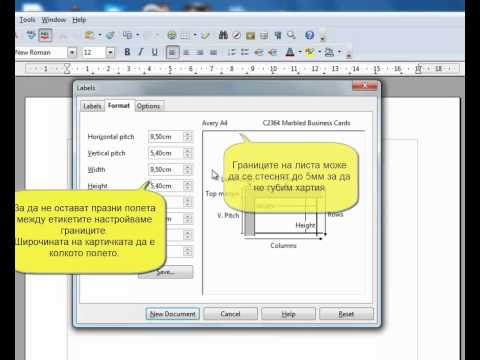Toggle the Numbering list icon

click(231, 52)
